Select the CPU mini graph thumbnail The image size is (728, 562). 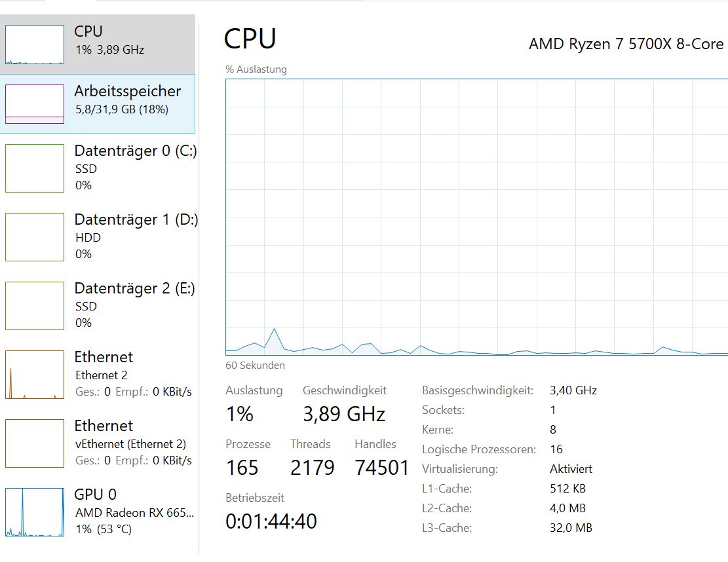coord(35,44)
